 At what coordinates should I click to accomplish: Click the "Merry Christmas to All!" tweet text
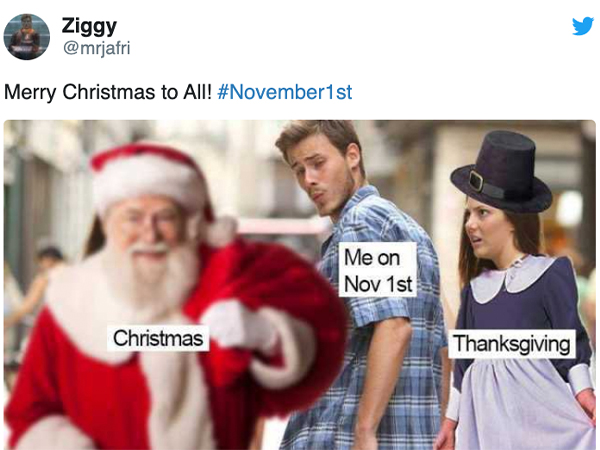(106, 92)
